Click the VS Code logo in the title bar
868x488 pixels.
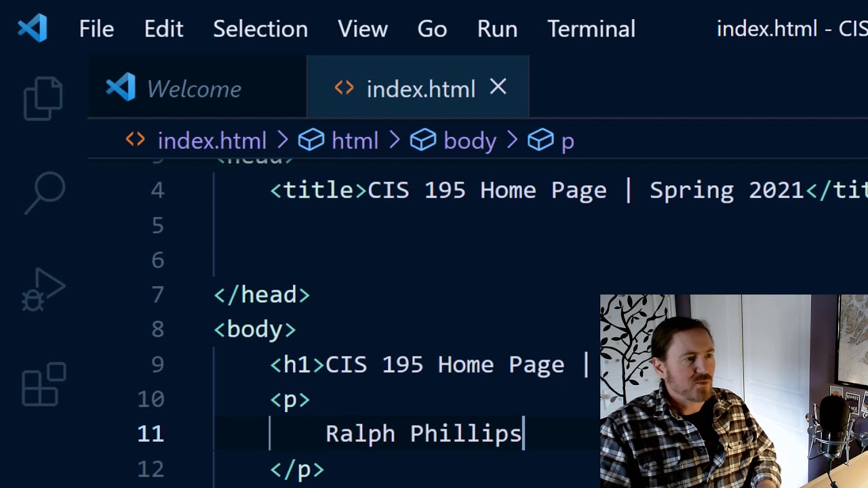coord(32,28)
